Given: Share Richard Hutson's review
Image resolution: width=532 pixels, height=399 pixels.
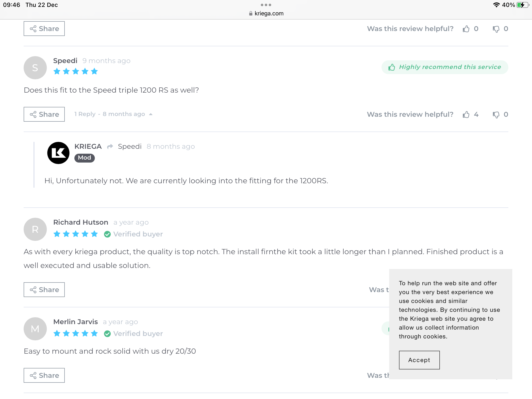Looking at the screenshot, I should 44,290.
